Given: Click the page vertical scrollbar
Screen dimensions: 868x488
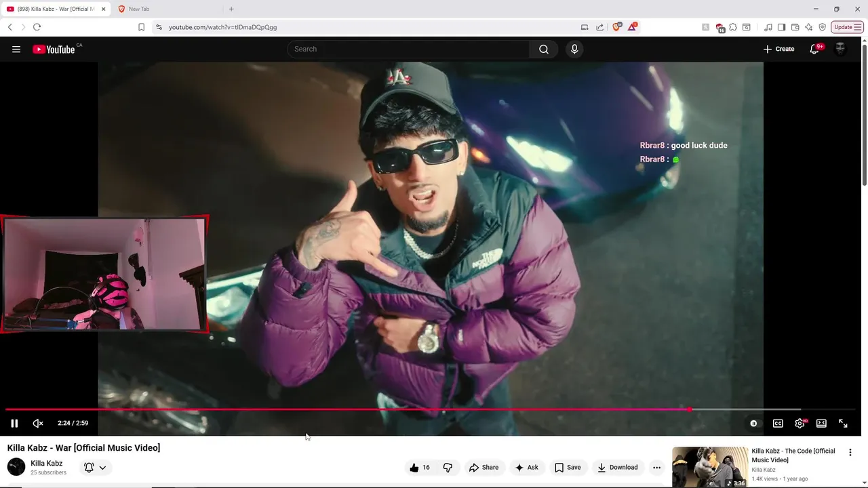Looking at the screenshot, I should point(864,114).
